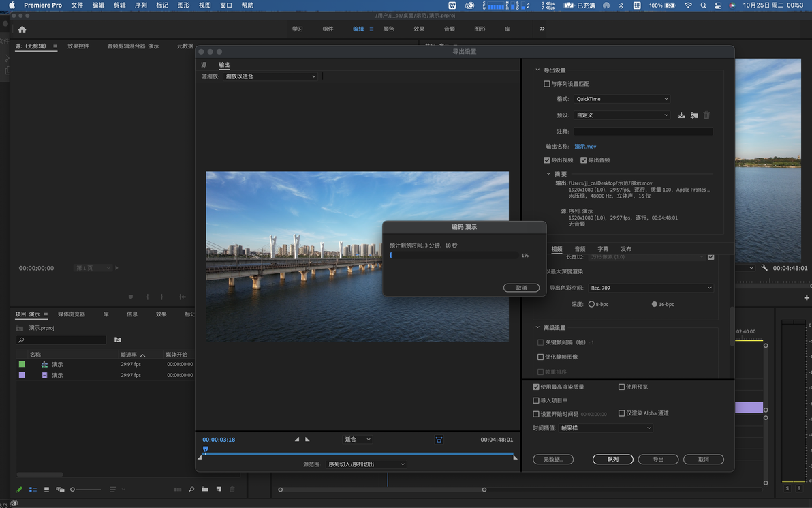The width and height of the screenshot is (812, 508).
Task: Adjust the project panel thumbnail zoom slider
Action: [x=73, y=490]
